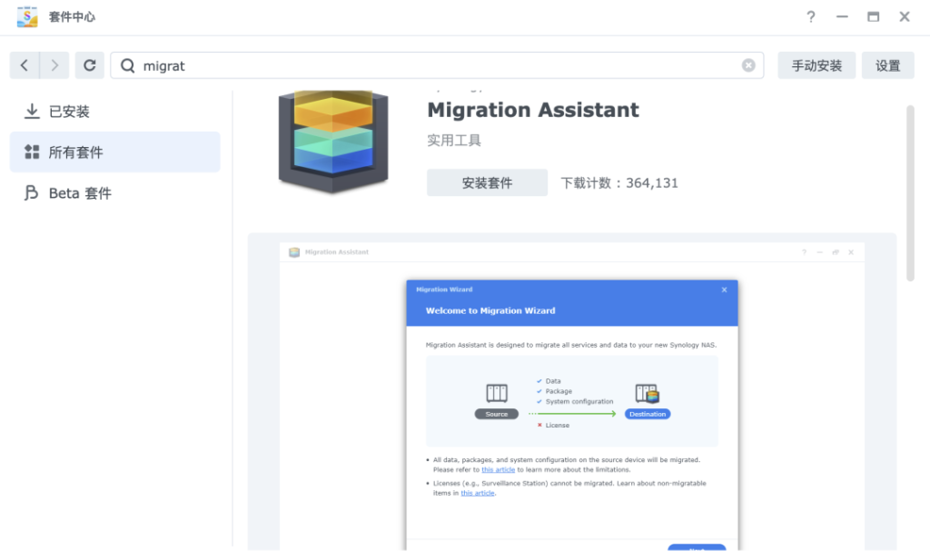Screen dimensions: 930x560
Task: Maximize the 套件中心 window
Action: 873,17
